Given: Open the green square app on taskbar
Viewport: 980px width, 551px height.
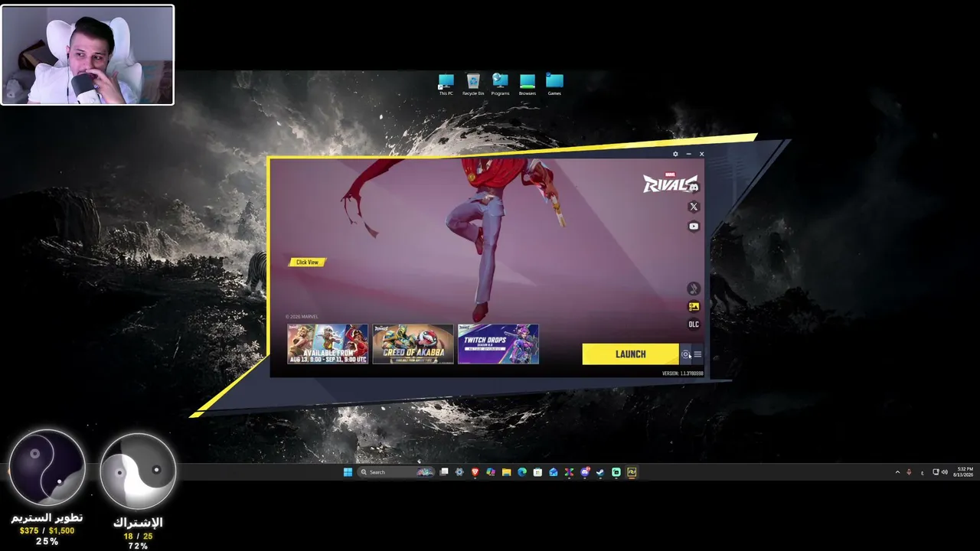Looking at the screenshot, I should (x=616, y=472).
